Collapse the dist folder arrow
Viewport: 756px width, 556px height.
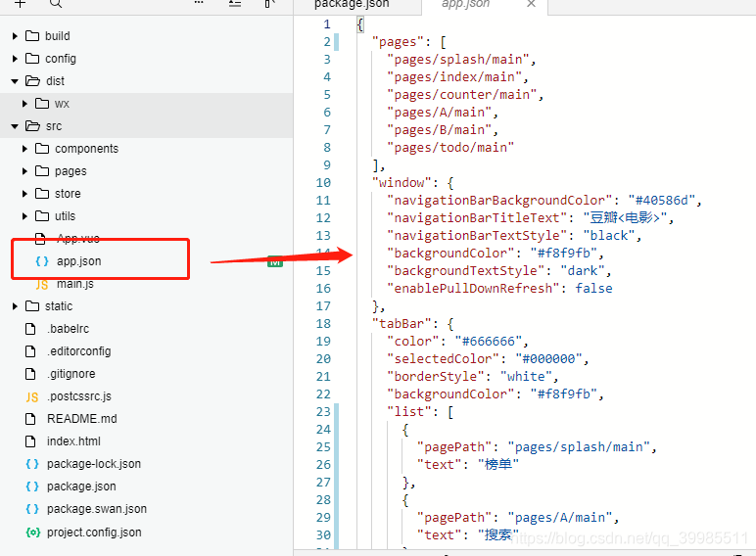(15, 81)
